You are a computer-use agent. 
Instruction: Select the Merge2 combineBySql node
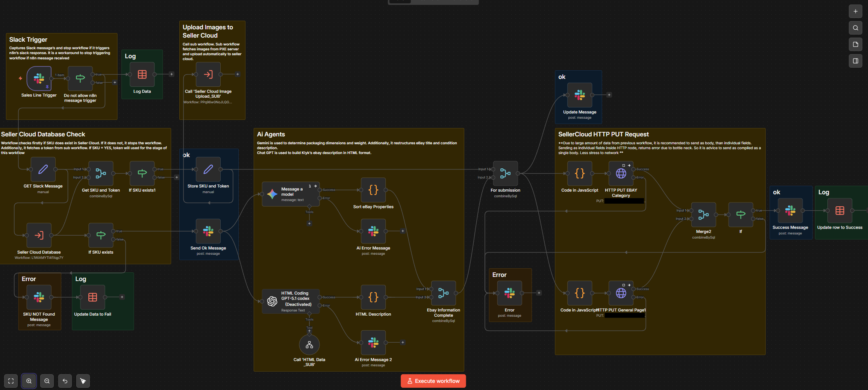pyautogui.click(x=703, y=215)
